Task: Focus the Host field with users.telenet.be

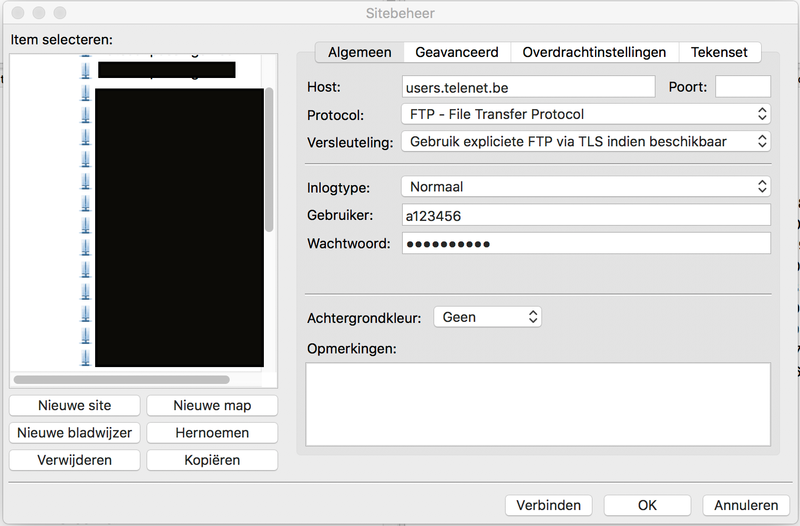Action: (528, 87)
